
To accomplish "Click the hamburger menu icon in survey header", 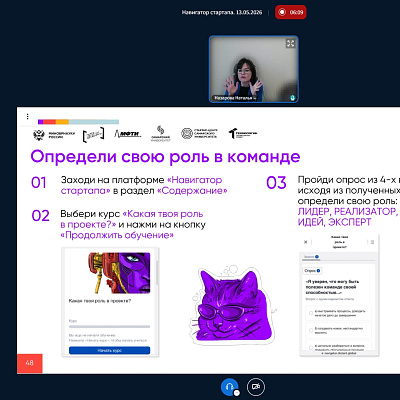I will tap(372, 242).
